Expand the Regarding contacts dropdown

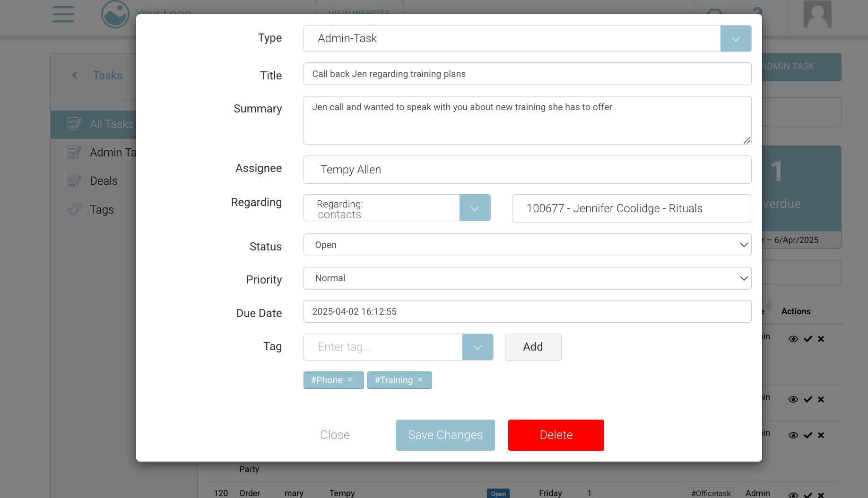475,208
